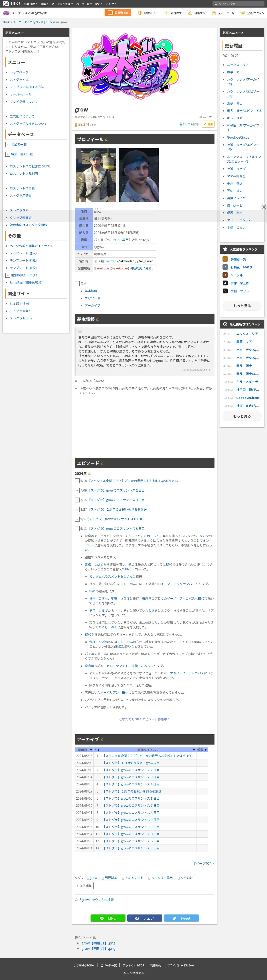
Task: Expand 参加者一覧 in the データベース menu
Action: [x=8, y=145]
